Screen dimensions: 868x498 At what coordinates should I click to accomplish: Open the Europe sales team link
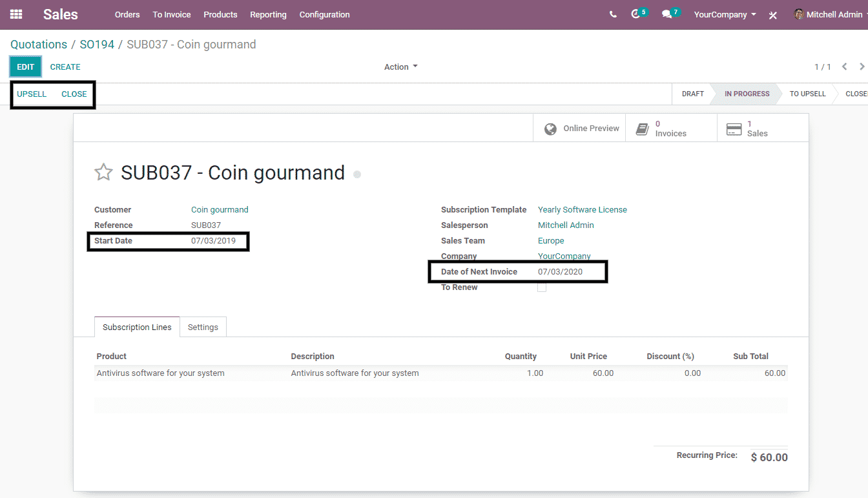551,241
